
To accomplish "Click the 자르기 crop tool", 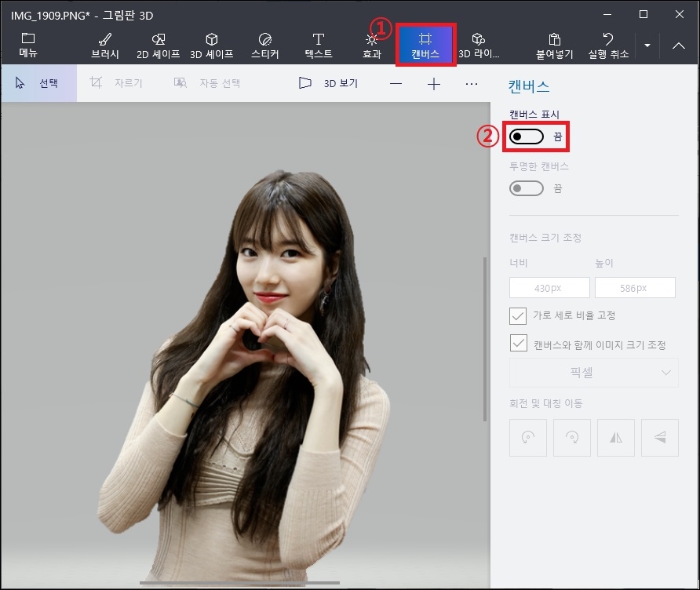I will pos(116,83).
